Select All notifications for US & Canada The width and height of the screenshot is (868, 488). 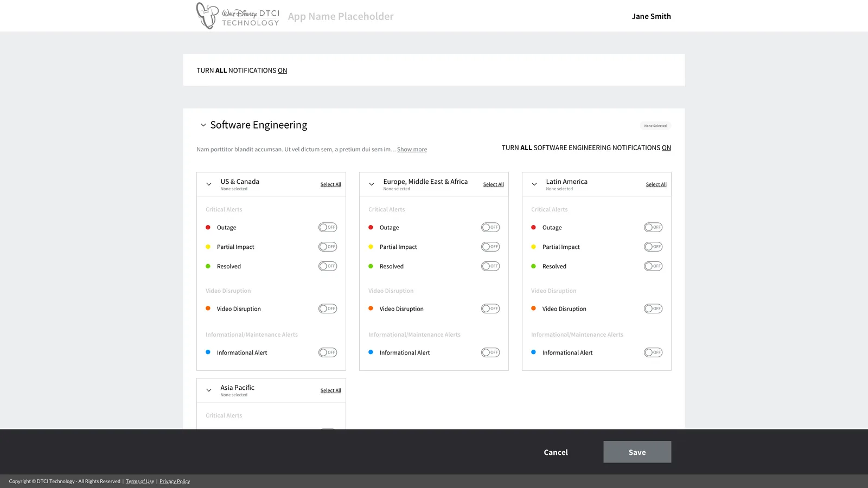coord(331,184)
